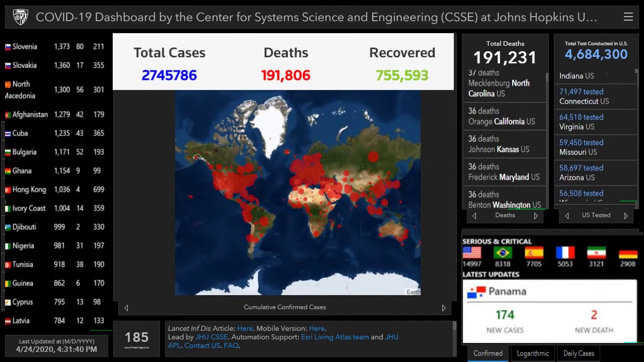The image size is (644, 362).
Task: Open the Contact US link
Action: [x=202, y=345]
